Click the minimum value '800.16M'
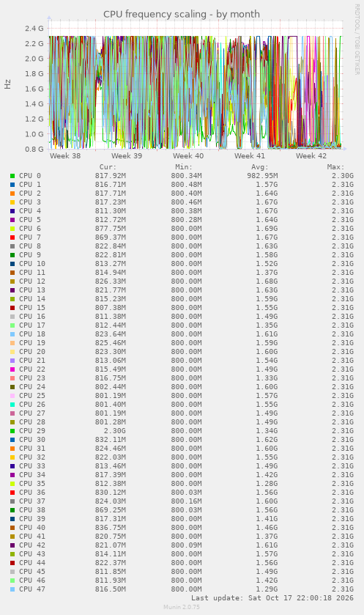The width and height of the screenshot is (364, 615). (x=186, y=501)
